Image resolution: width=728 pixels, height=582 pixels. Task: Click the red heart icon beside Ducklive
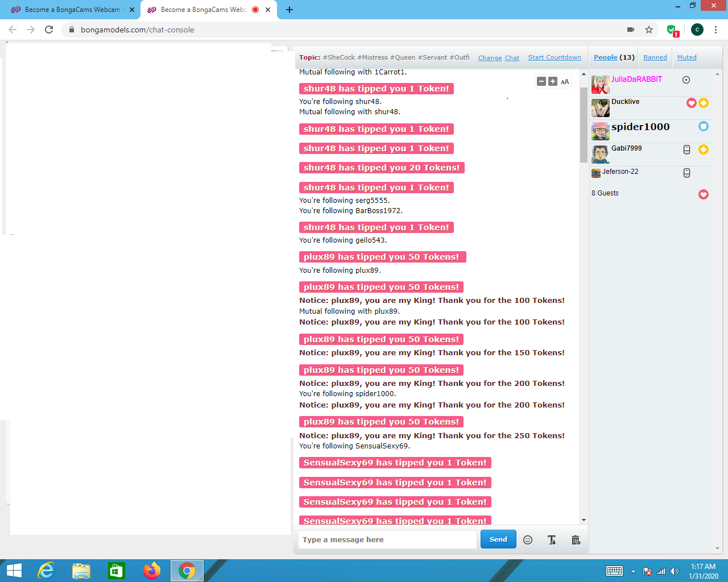pyautogui.click(x=692, y=103)
